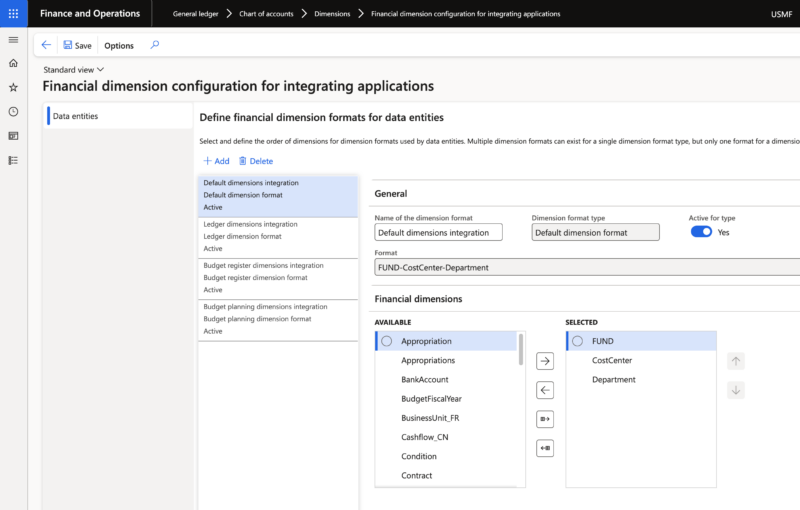Open Favorites star in the left sidebar
Viewport: 800px width, 510px height.
click(x=13, y=87)
